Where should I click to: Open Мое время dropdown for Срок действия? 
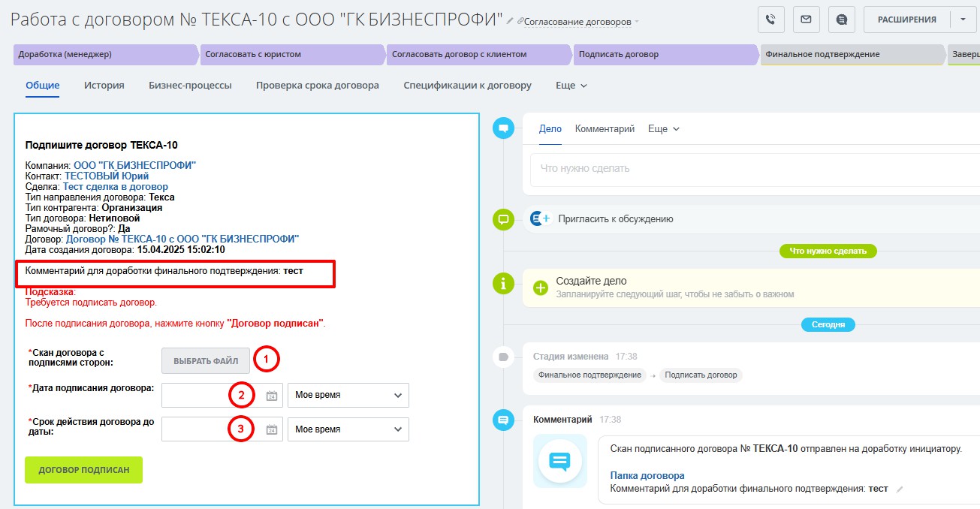[348, 429]
